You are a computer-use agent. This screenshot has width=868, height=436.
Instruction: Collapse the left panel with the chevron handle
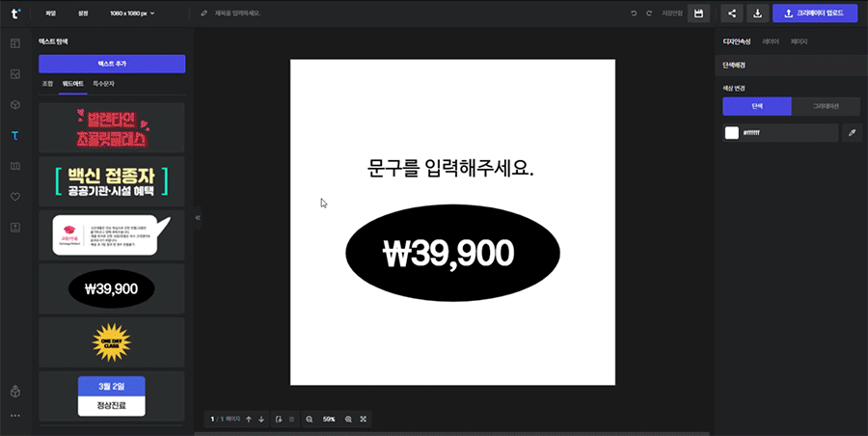click(x=198, y=218)
